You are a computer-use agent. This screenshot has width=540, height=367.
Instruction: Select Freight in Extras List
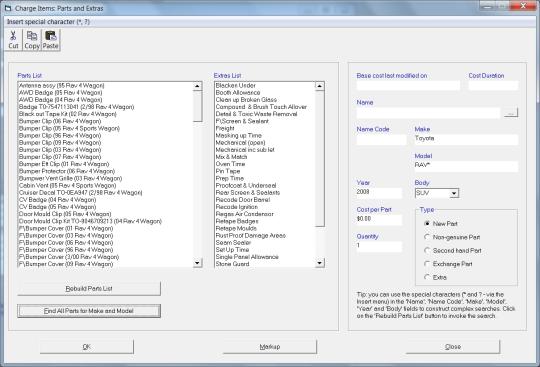click(x=225, y=128)
